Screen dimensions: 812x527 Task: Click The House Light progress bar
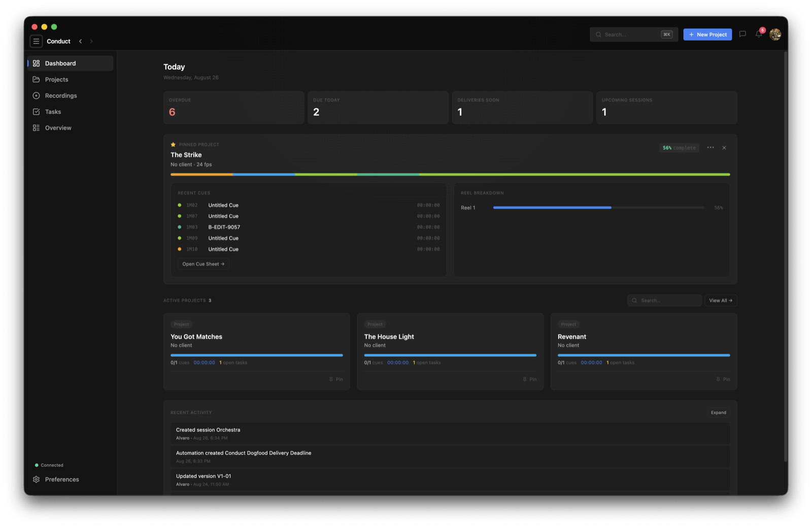pos(450,355)
